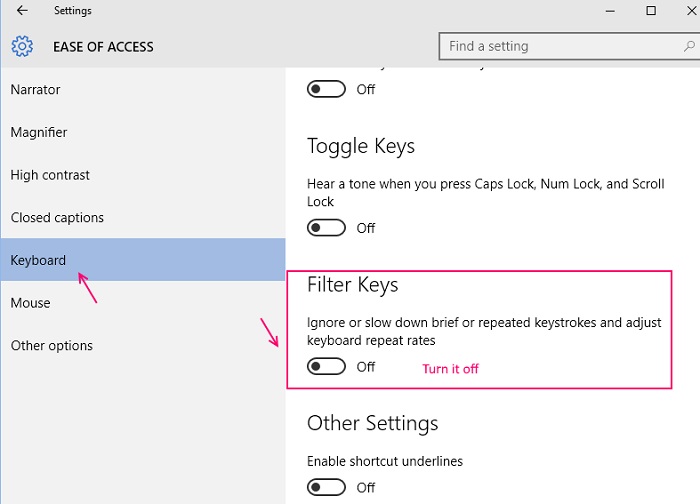This screenshot has width=700, height=504.
Task: Enable shortcut underlines switch
Action: (x=327, y=487)
